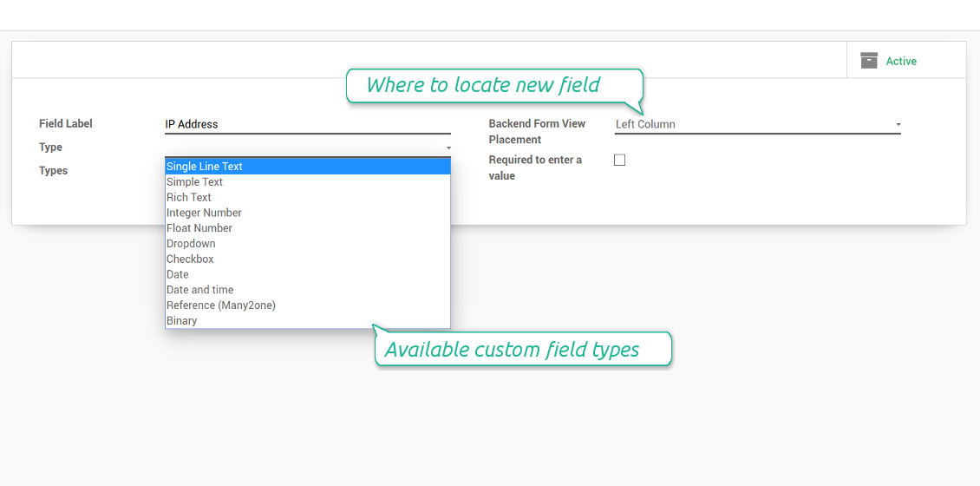Image resolution: width=980 pixels, height=486 pixels.
Task: Pick the Checkbox field type
Action: 308,259
